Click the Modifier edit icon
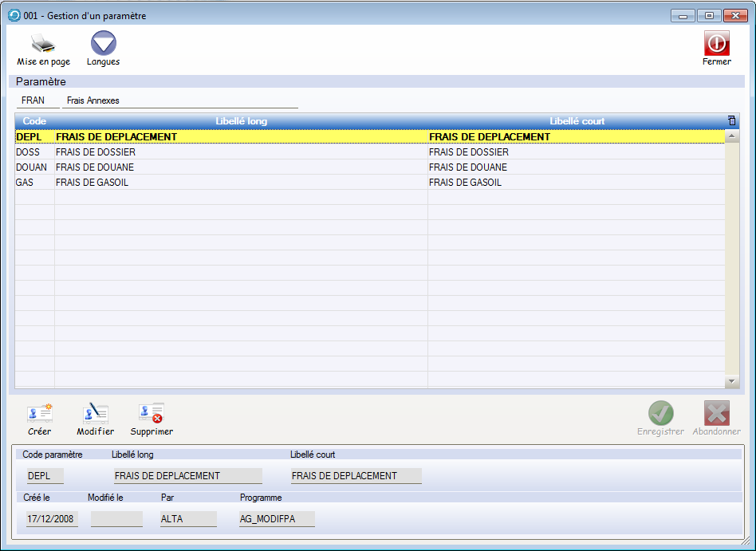This screenshot has height=551, width=756. [x=96, y=414]
